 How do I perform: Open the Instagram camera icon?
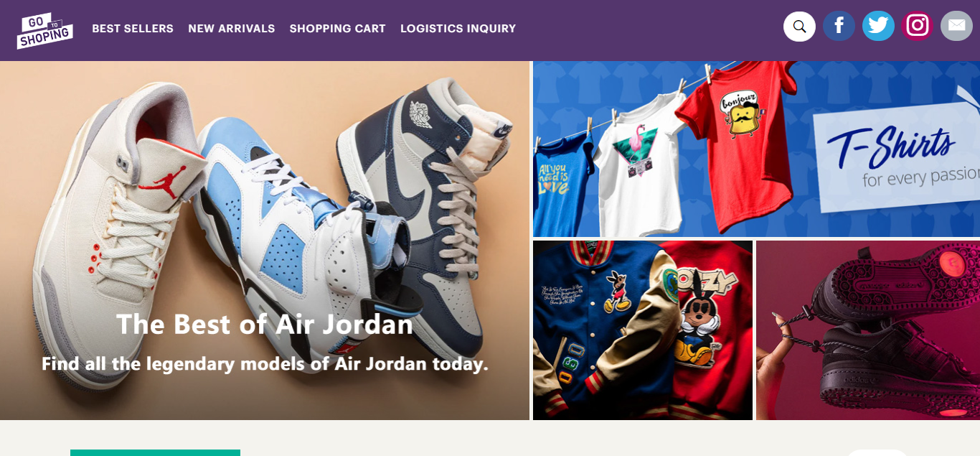click(918, 26)
